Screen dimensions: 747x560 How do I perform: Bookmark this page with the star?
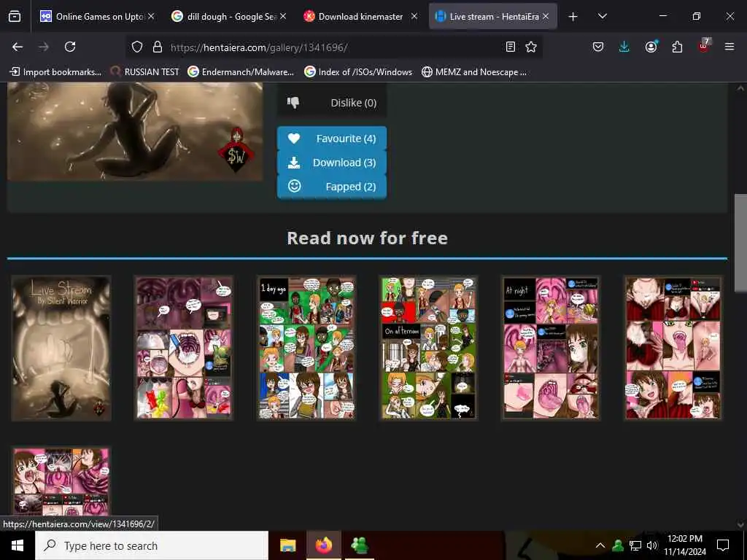[x=531, y=47]
